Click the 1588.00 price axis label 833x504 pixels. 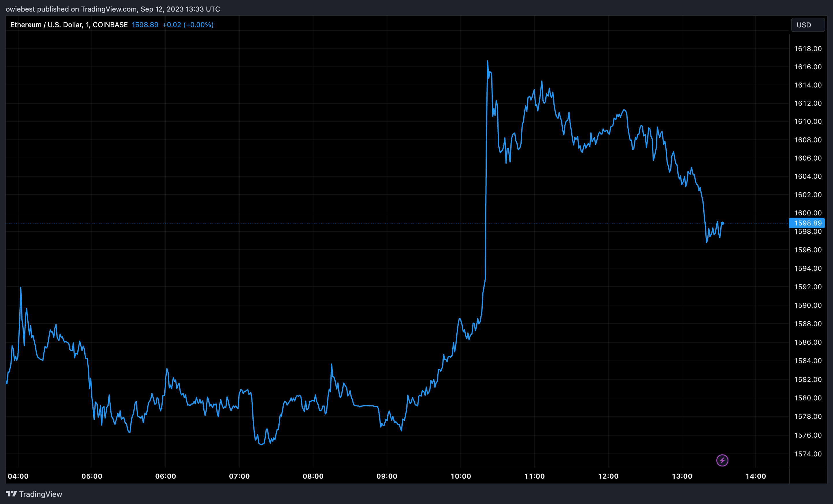tap(808, 324)
